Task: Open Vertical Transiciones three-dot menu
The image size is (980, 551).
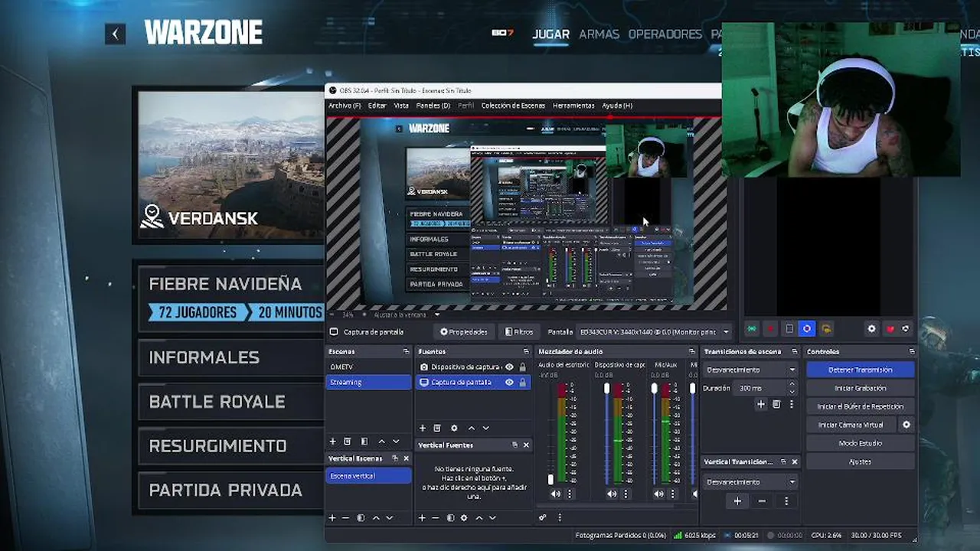Action: (786, 501)
